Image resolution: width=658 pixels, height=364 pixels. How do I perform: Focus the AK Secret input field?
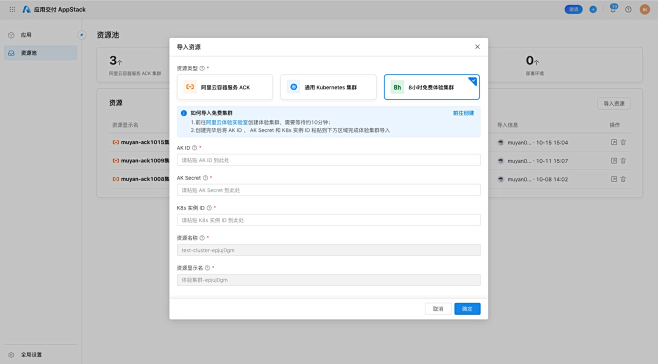tap(329, 190)
